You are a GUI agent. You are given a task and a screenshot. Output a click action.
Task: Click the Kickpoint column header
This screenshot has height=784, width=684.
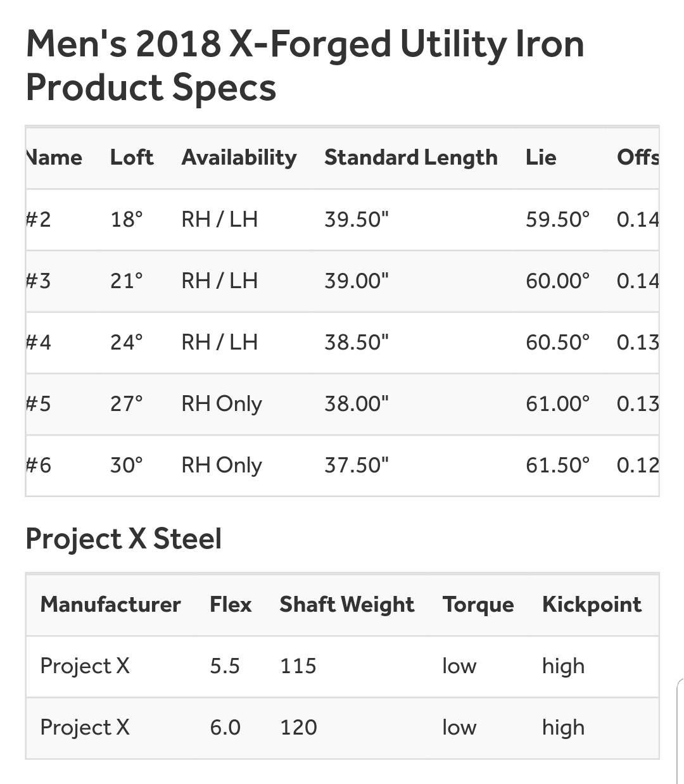pyautogui.click(x=592, y=604)
